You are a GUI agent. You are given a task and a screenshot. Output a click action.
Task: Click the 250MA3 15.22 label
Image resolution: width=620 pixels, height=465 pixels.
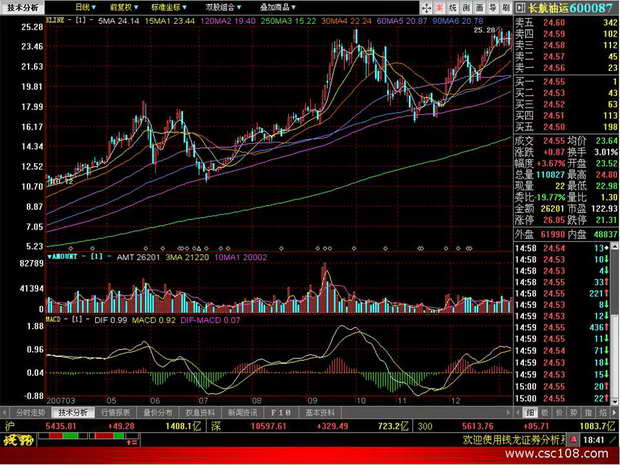[x=288, y=21]
